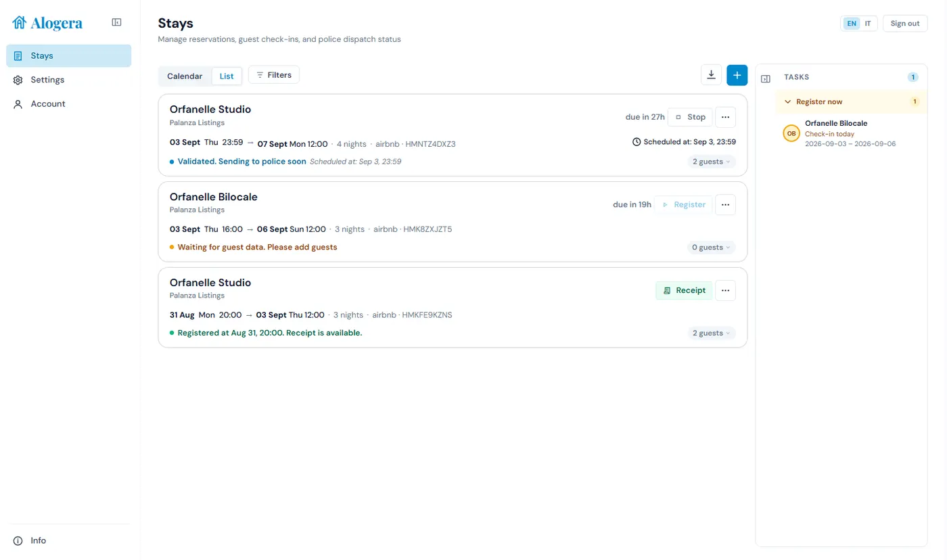Screen dimensions: 947x560
Task: Click the Register now count badge
Action: point(915,101)
